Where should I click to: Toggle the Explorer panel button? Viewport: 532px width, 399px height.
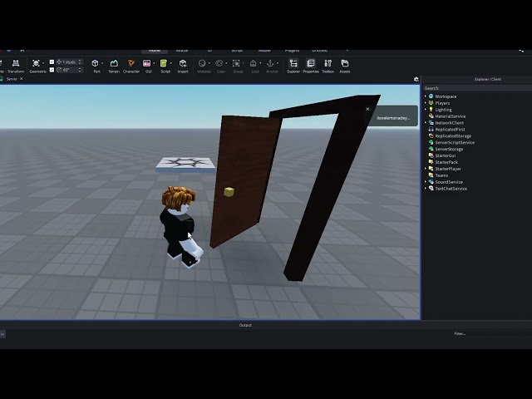(x=293, y=66)
